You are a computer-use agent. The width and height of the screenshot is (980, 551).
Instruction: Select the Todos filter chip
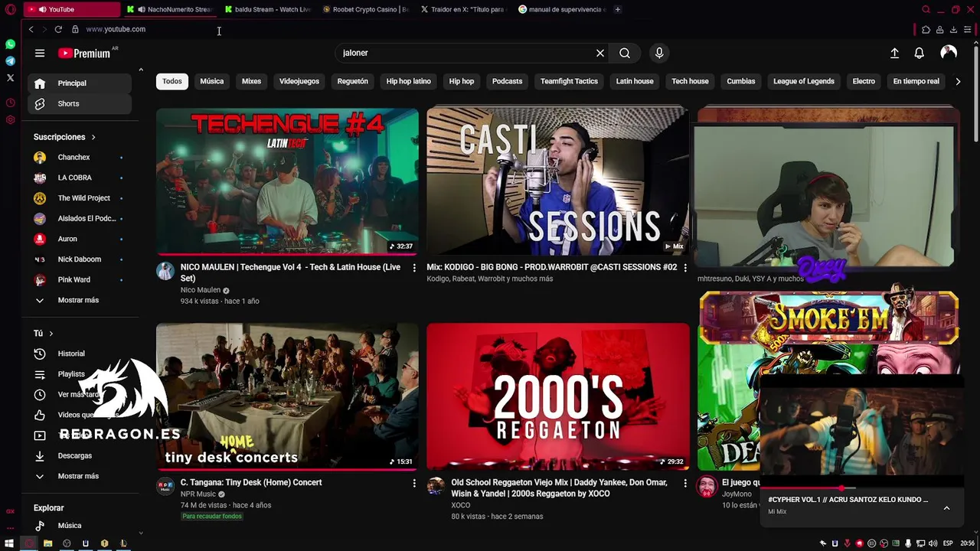click(172, 81)
